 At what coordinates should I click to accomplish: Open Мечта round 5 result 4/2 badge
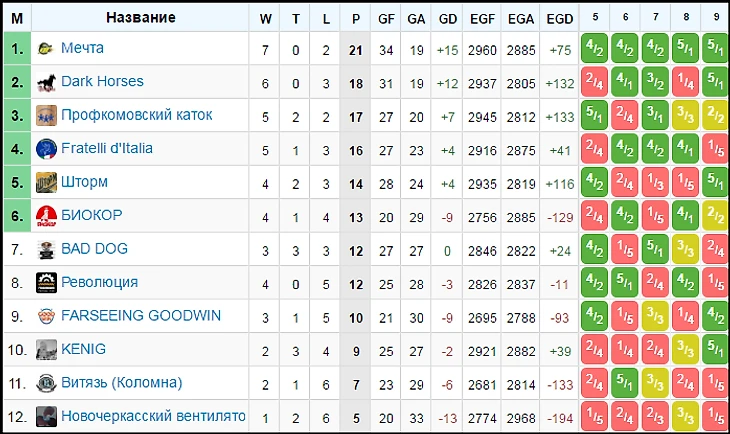point(595,48)
